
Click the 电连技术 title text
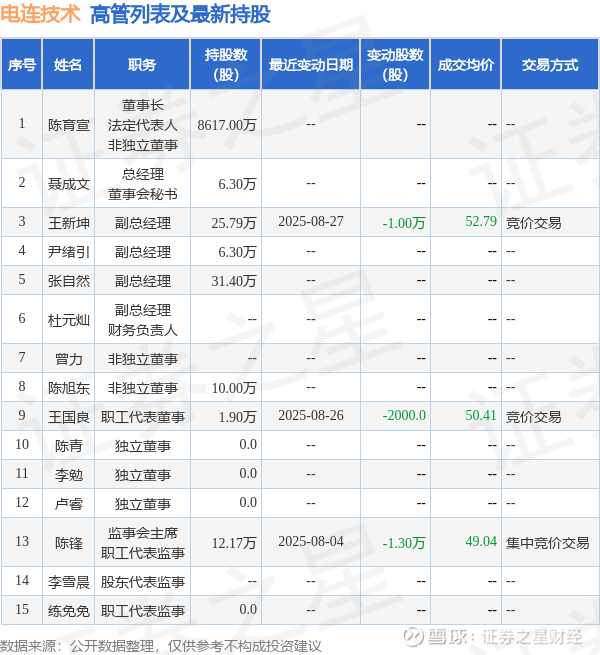point(40,14)
